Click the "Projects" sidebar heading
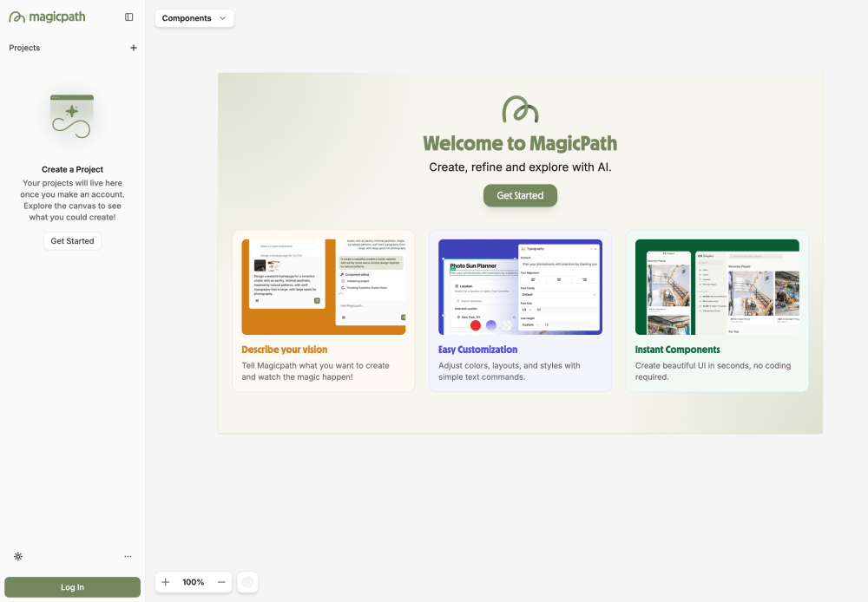 24,48
